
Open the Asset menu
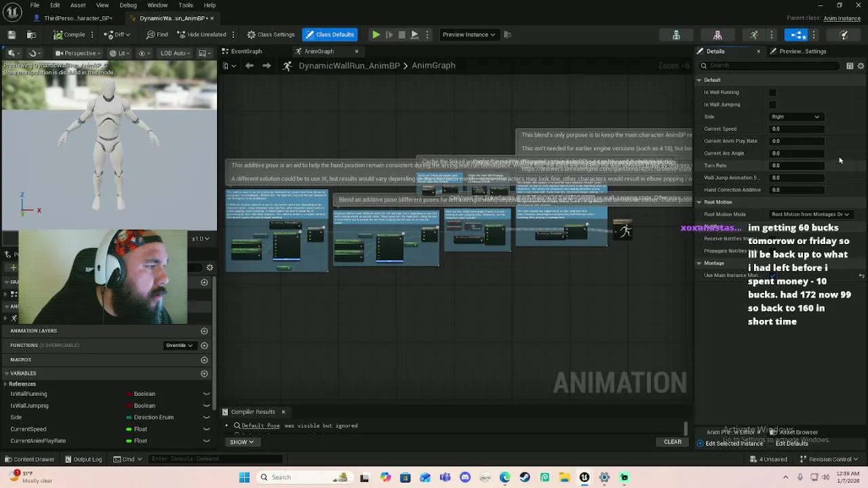tap(78, 5)
